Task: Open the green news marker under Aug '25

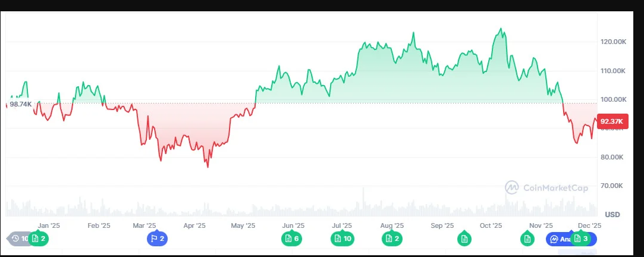Action: click(392, 239)
